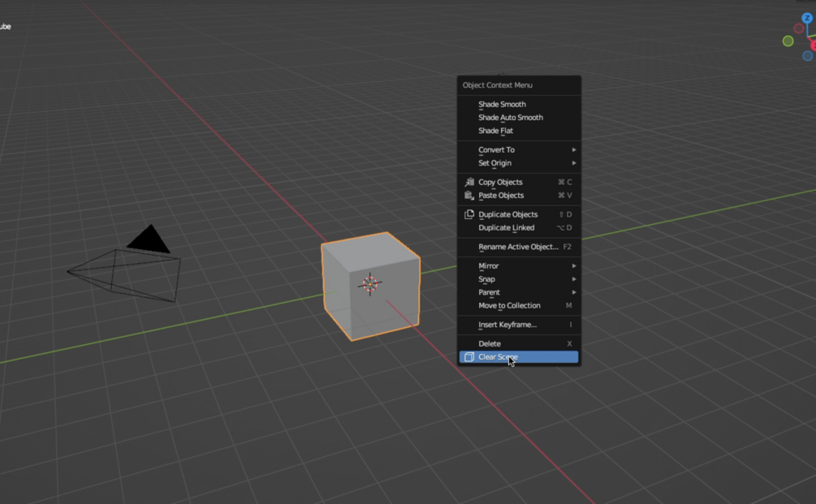Click the Duplicate Objects icon
Screen dimensions: 816x504
coord(468,214)
